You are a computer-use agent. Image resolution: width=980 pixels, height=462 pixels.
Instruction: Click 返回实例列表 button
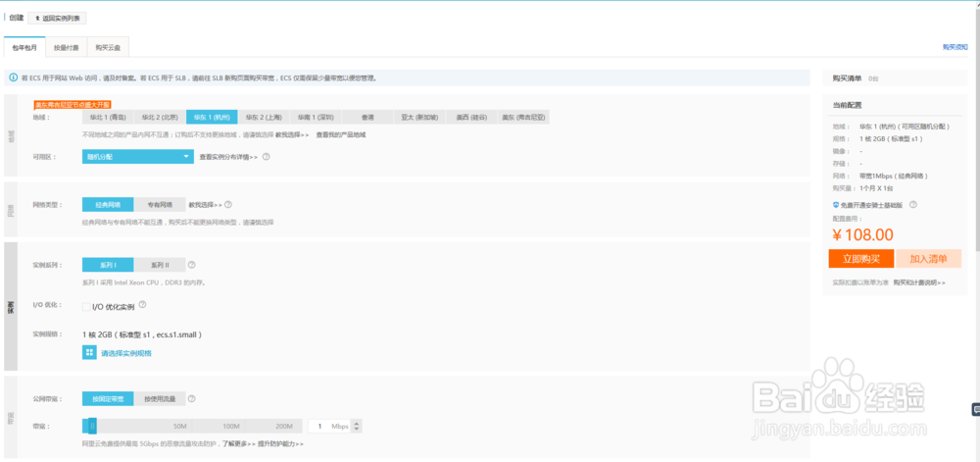[x=57, y=18]
